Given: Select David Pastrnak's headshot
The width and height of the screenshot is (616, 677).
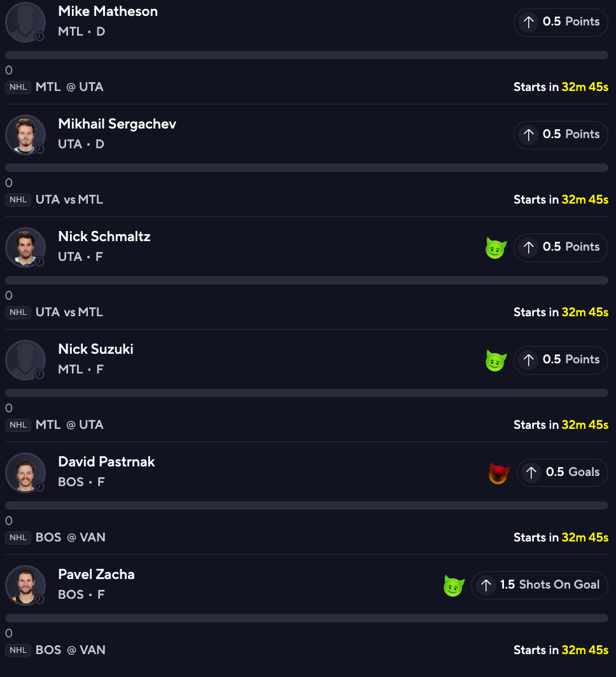Looking at the screenshot, I should pyautogui.click(x=25, y=472).
